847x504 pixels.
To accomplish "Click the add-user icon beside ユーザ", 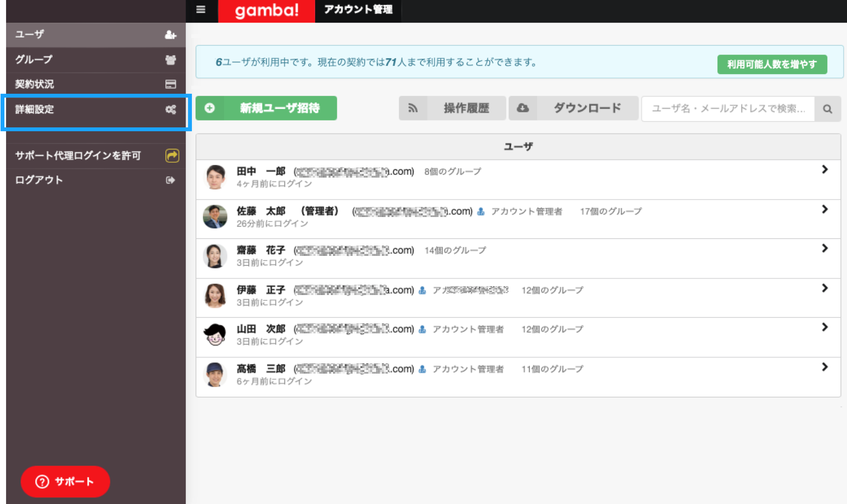I will click(170, 35).
